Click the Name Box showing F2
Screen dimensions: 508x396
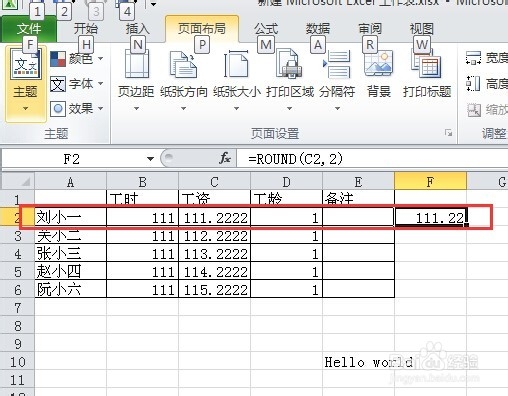(72, 159)
